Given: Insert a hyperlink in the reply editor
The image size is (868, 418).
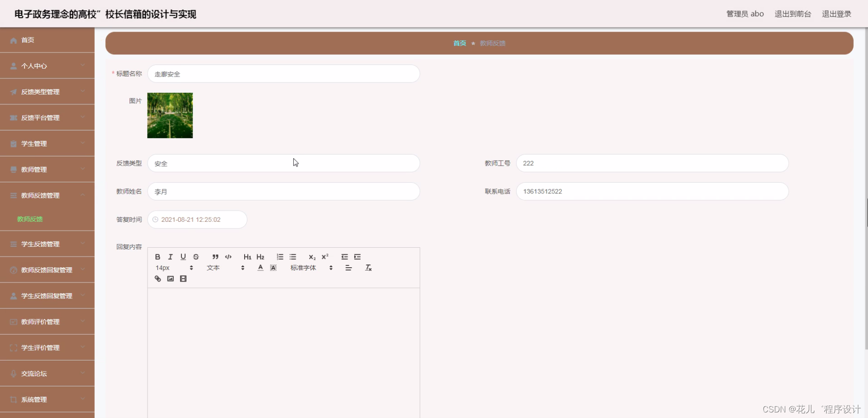Looking at the screenshot, I should (x=157, y=278).
